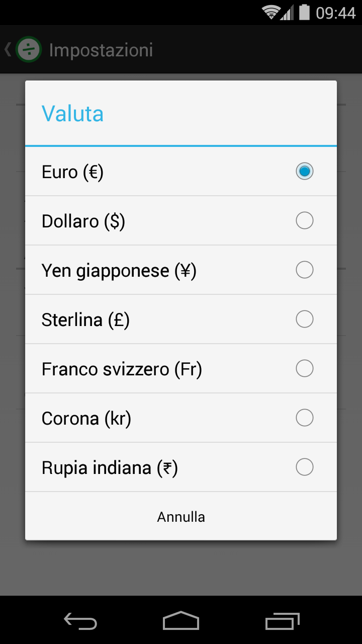Tap the clock showing 09:44
Image resolution: width=362 pixels, height=644 pixels.
(x=335, y=13)
